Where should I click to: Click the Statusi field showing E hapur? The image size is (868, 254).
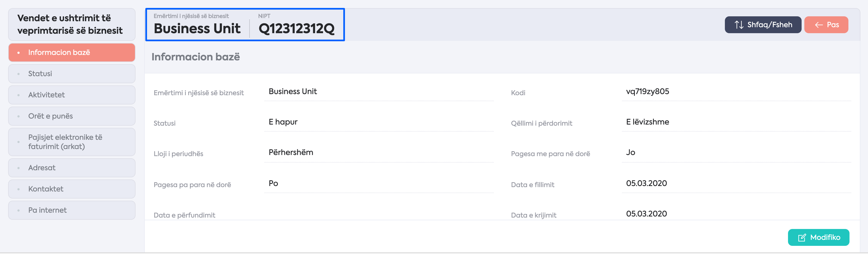tap(379, 122)
